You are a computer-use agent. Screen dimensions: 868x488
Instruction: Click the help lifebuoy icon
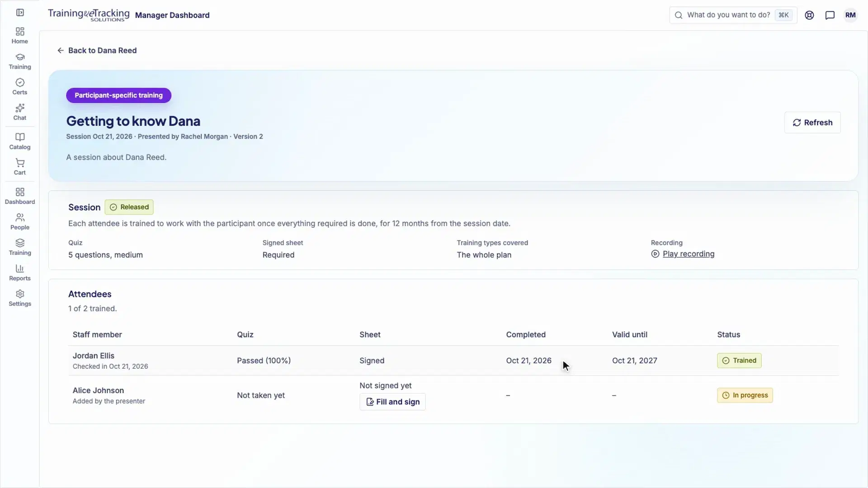pyautogui.click(x=809, y=15)
